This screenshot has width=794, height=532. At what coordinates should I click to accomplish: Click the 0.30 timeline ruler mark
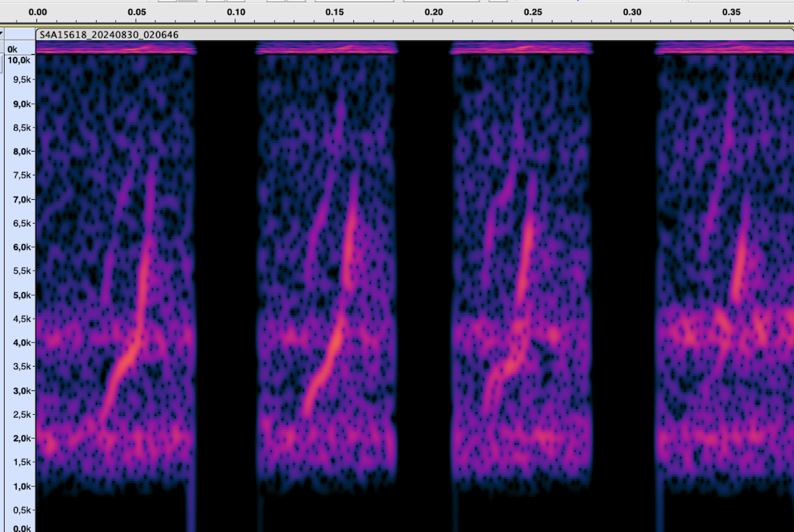click(632, 12)
